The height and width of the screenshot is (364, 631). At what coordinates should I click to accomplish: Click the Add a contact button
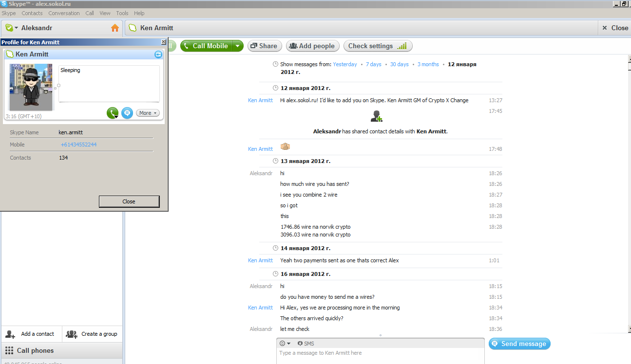tap(32, 334)
